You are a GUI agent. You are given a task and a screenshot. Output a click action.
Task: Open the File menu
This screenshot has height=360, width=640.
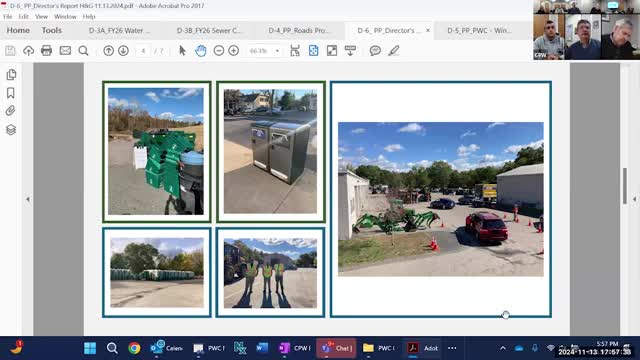click(x=8, y=17)
